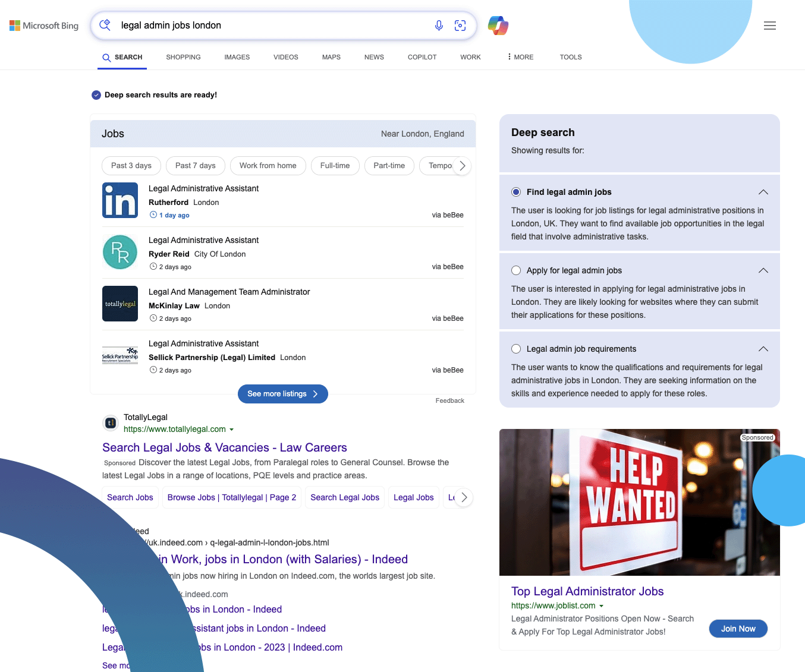Image resolution: width=805 pixels, height=672 pixels.
Task: Select the Legal admin job requirements option
Action: pyautogui.click(x=516, y=349)
